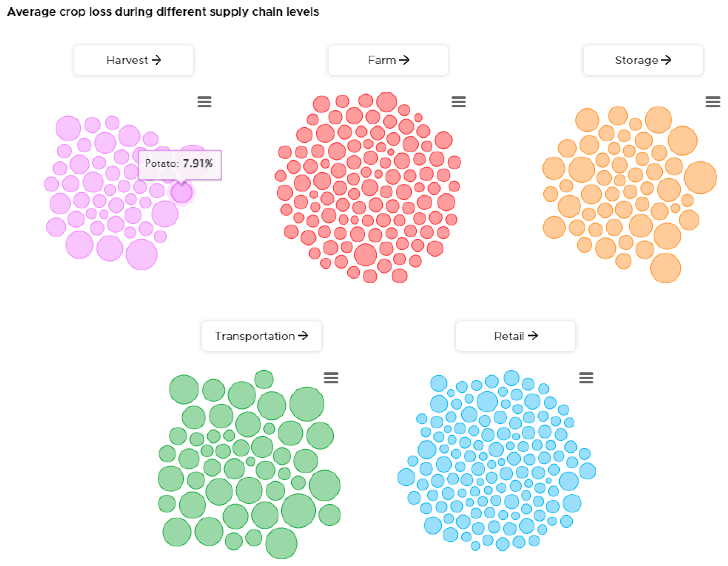This screenshot has width=728, height=566.
Task: Open the Transportation level button
Action: [x=261, y=336]
